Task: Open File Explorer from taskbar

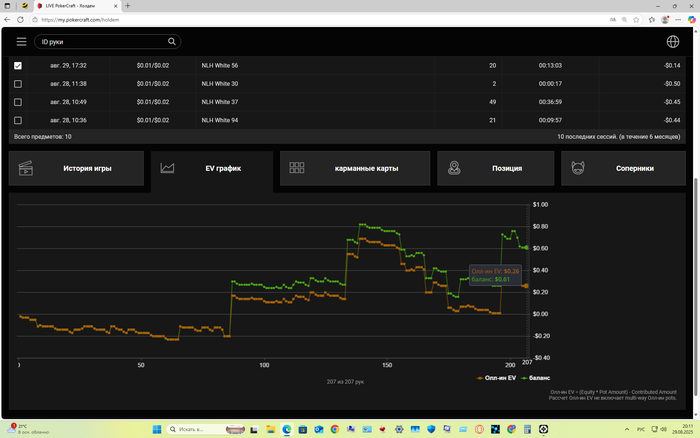Action: point(271,430)
